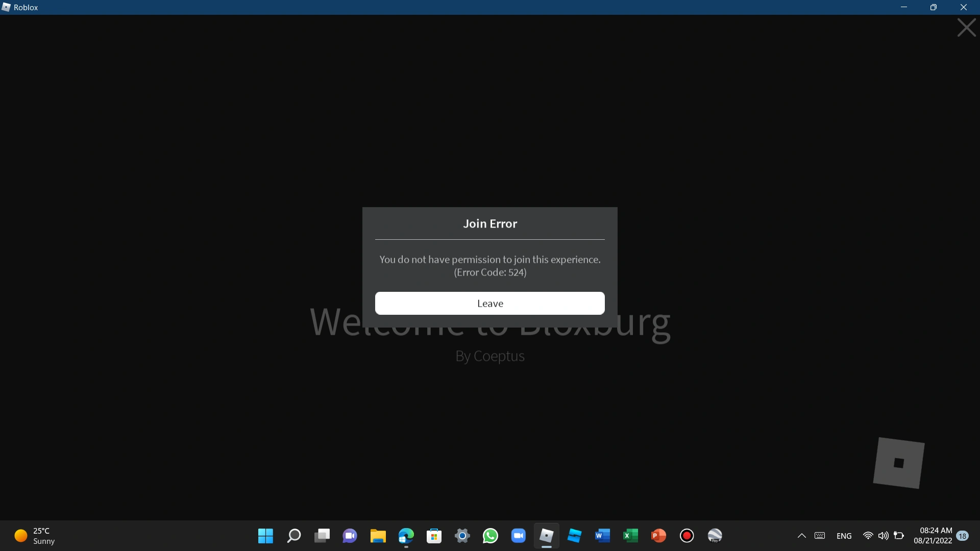
Task: Open Excel from the taskbar
Action: (630, 536)
